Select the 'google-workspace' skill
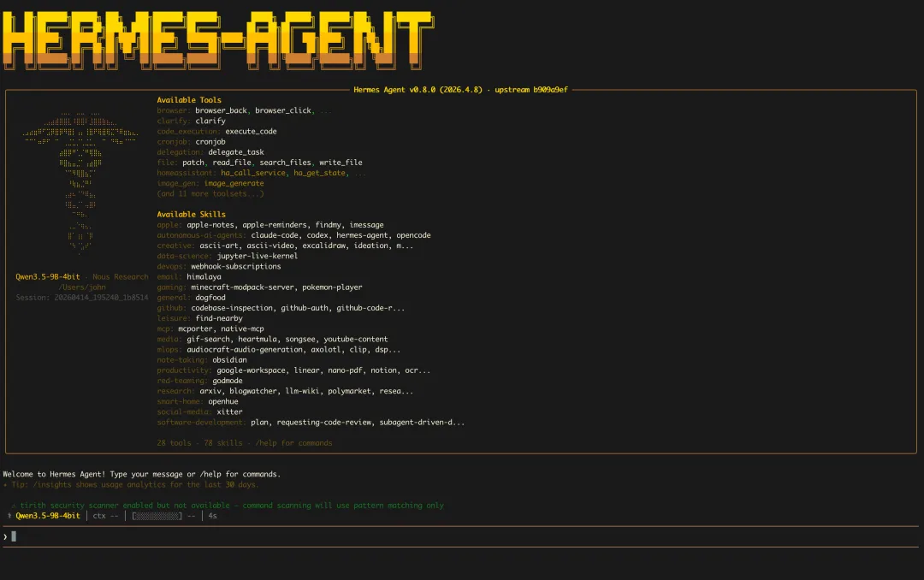 tap(251, 370)
